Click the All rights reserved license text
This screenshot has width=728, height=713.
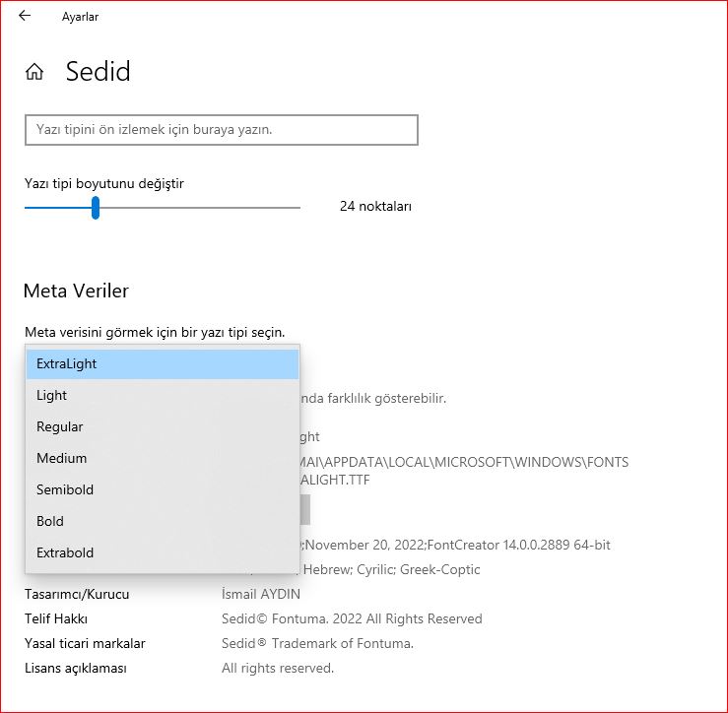278,668
